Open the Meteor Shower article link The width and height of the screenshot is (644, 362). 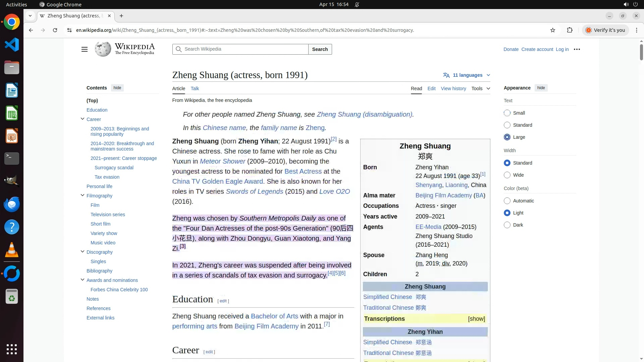(x=222, y=161)
